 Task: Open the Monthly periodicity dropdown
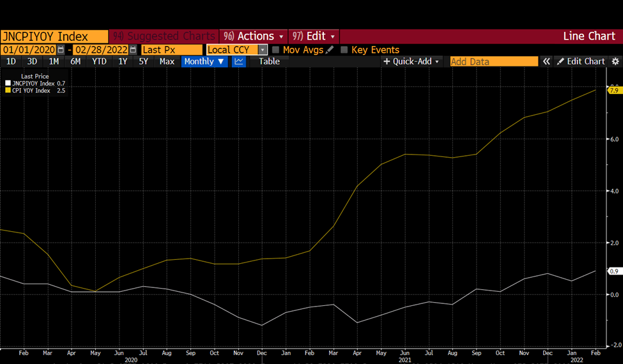click(x=204, y=61)
